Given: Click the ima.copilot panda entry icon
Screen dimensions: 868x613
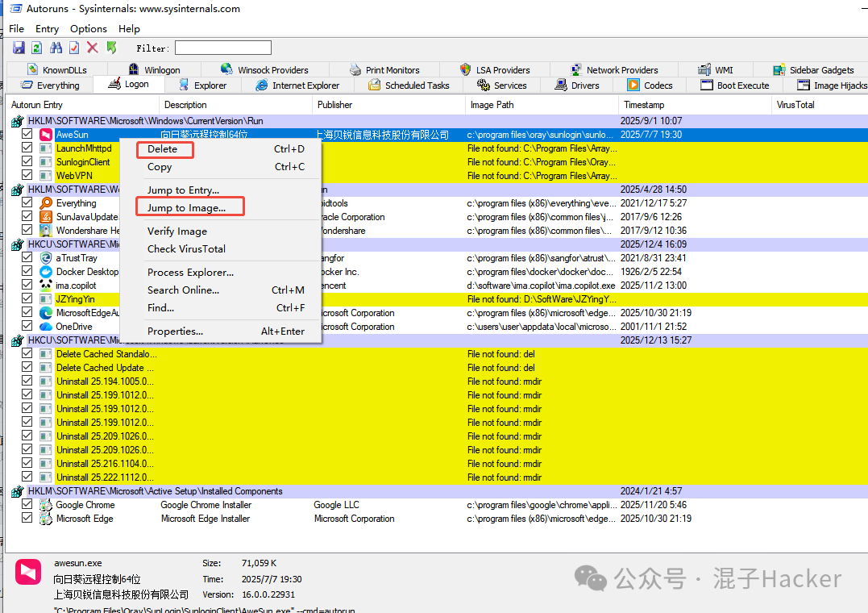Looking at the screenshot, I should [46, 286].
